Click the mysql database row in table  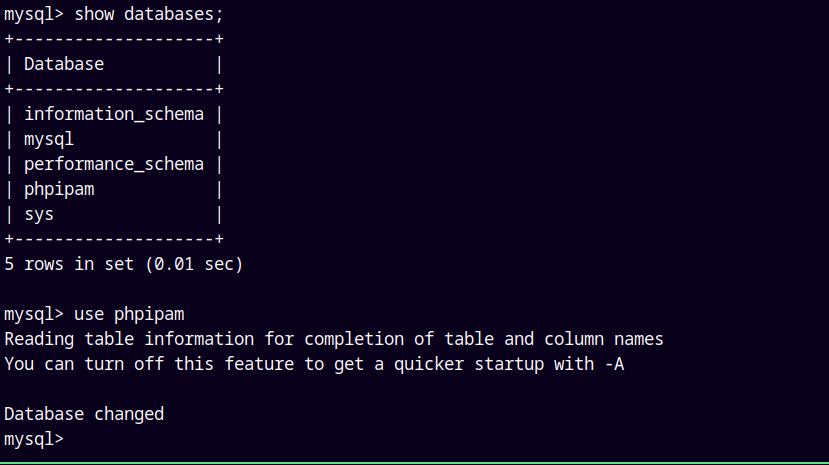(49, 139)
